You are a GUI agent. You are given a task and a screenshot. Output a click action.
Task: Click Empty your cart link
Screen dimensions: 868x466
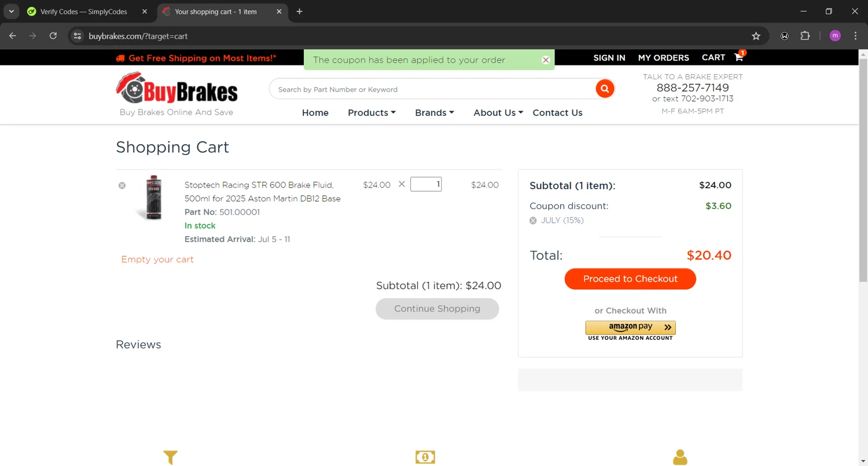click(x=157, y=259)
